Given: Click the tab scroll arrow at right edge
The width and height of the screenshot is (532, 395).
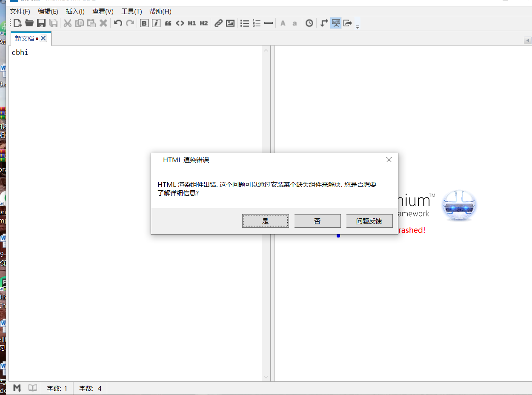Looking at the screenshot, I should click(528, 40).
